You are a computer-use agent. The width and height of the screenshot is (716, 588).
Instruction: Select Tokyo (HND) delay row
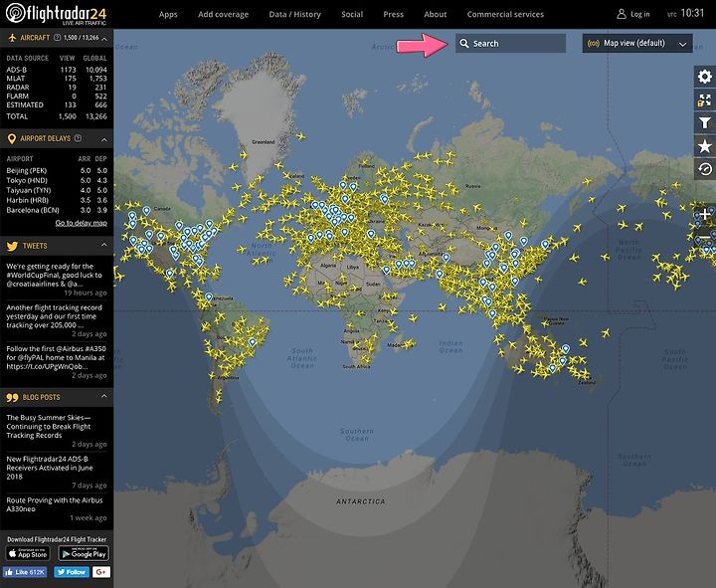coord(57,180)
